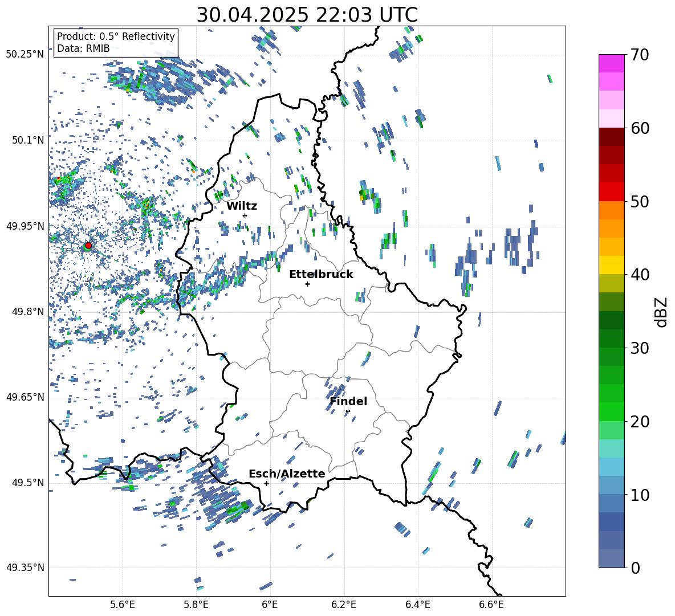This screenshot has width=675, height=616.
Task: Click the magenta 70 dBZ colorbar segment
Action: 611,63
